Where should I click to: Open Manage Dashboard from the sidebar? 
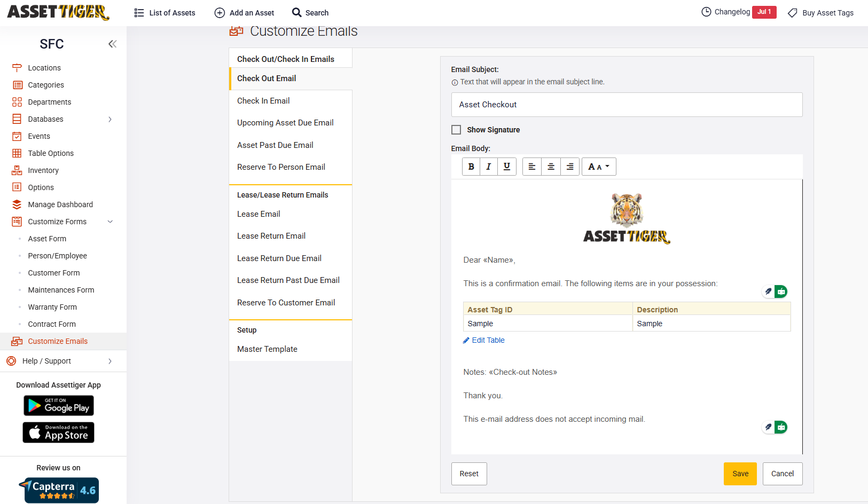click(x=61, y=204)
